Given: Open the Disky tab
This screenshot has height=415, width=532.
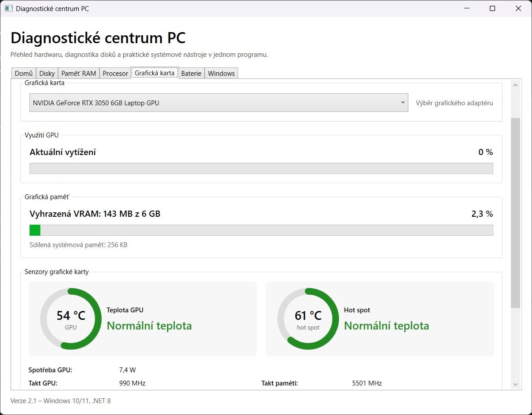Looking at the screenshot, I should point(47,74).
